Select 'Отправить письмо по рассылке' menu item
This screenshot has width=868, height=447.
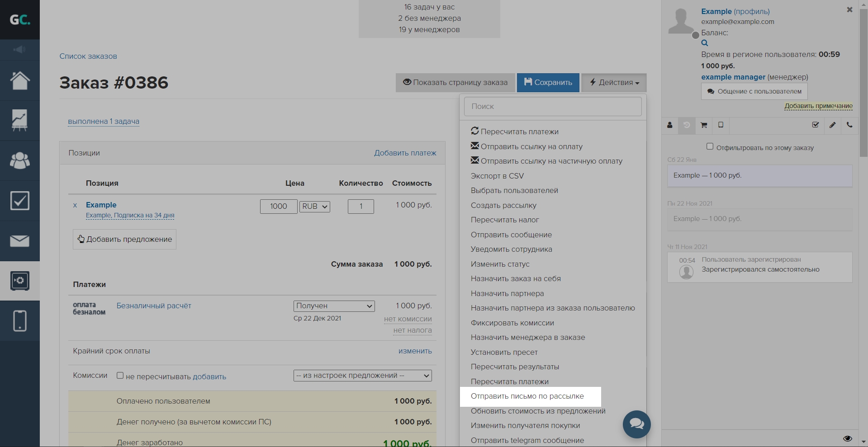(x=527, y=396)
